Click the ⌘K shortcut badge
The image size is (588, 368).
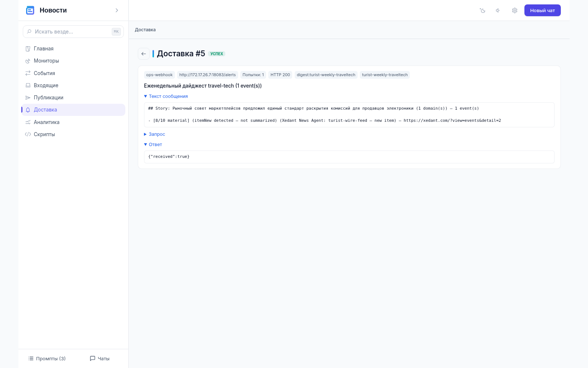116,32
